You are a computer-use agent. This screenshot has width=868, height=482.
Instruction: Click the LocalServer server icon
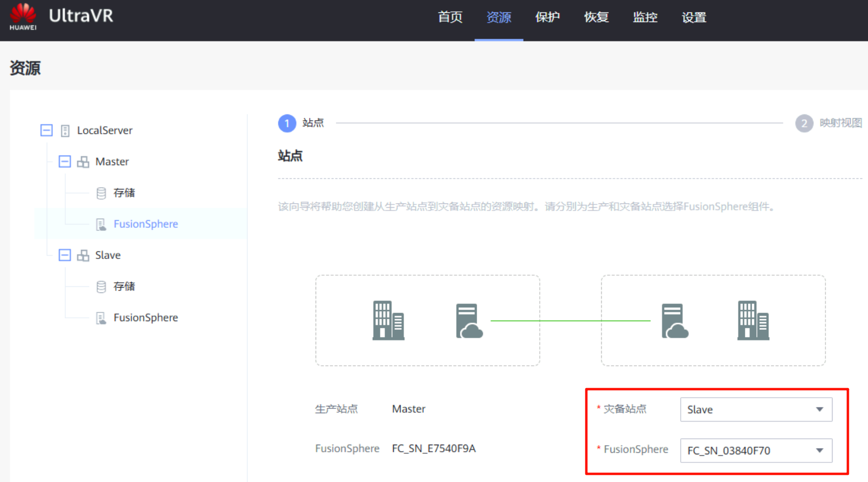click(65, 131)
